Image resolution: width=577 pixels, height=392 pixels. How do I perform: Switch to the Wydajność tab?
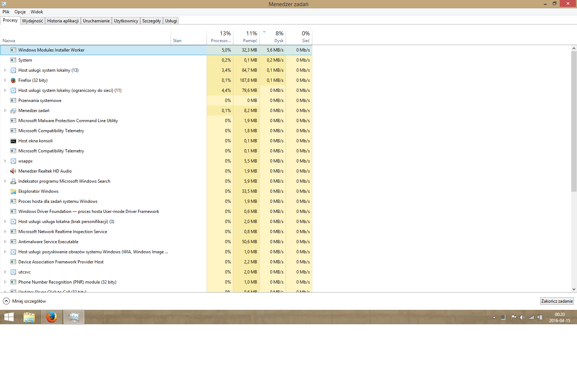[x=32, y=21]
